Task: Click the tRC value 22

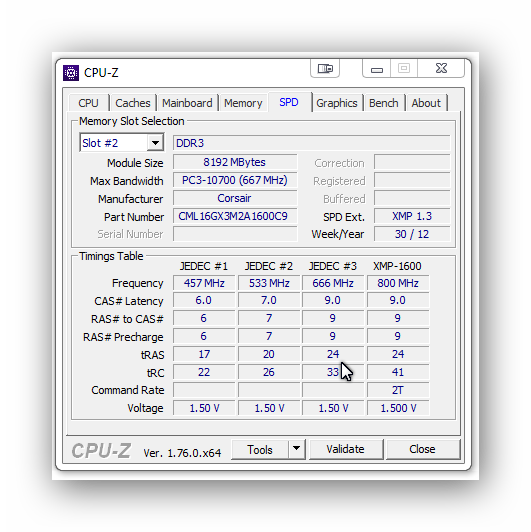Action: 204,372
